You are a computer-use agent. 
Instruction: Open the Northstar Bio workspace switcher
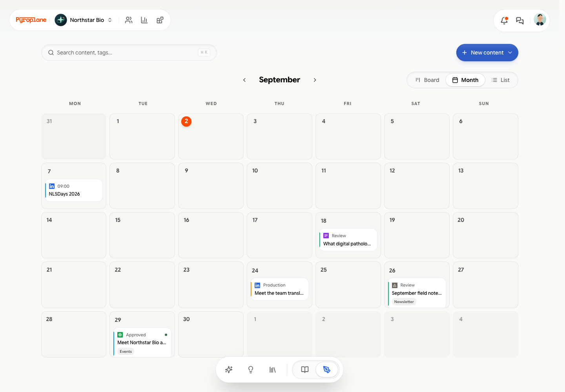pos(84,20)
